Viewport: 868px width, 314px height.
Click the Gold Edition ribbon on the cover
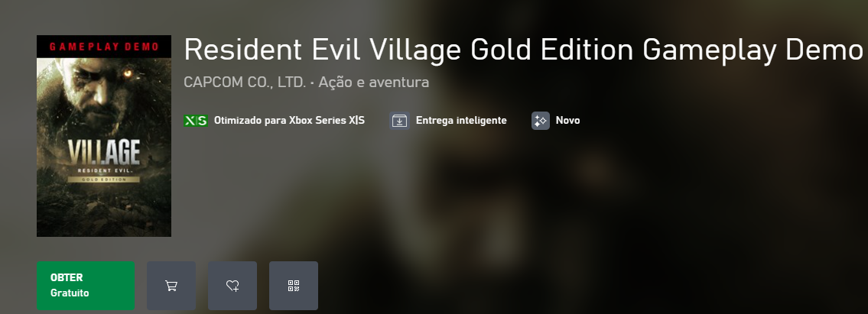pos(103,180)
